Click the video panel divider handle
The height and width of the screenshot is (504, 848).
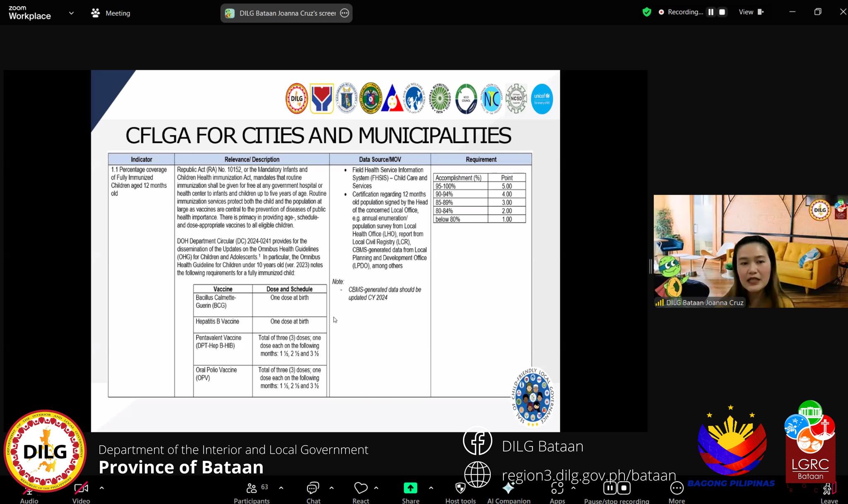click(650, 266)
